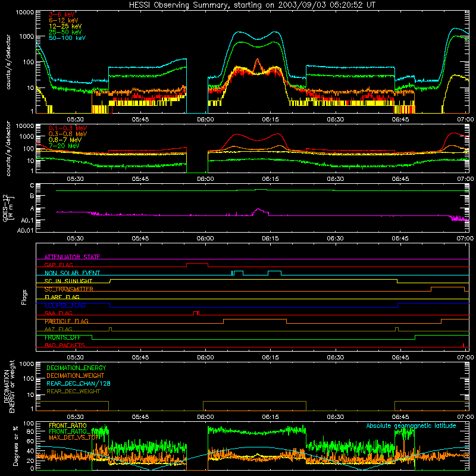Click the C class tick label on GOES axis
This screenshot has width=476, height=476.
[32, 186]
